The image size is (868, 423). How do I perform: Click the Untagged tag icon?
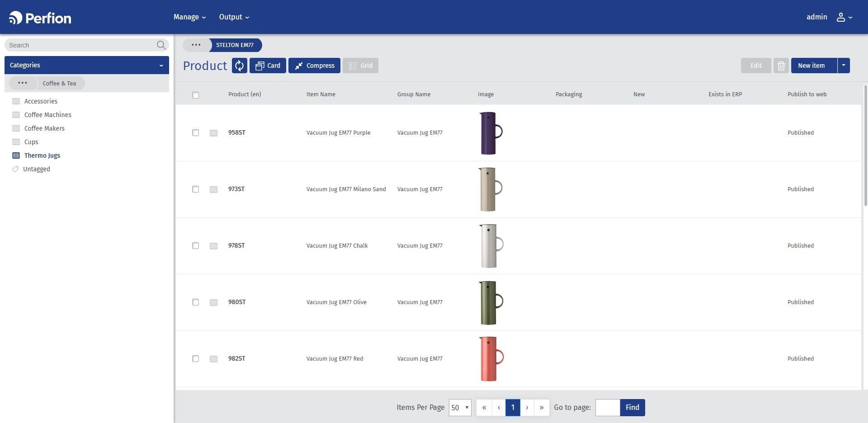[15, 169]
